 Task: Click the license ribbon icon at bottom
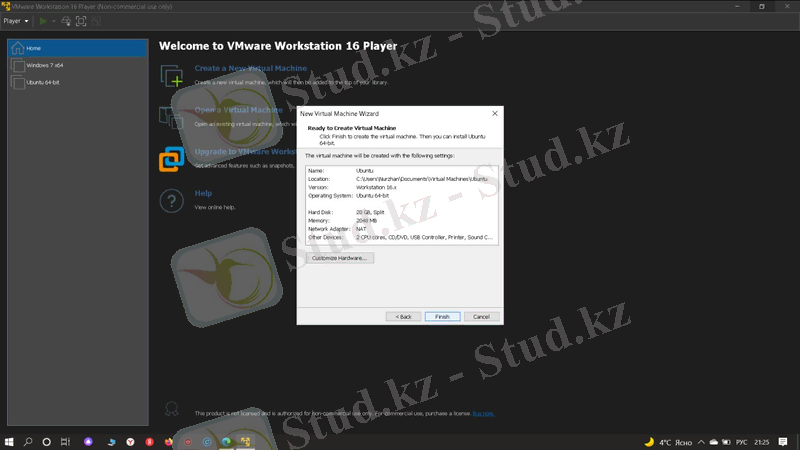pyautogui.click(x=171, y=408)
